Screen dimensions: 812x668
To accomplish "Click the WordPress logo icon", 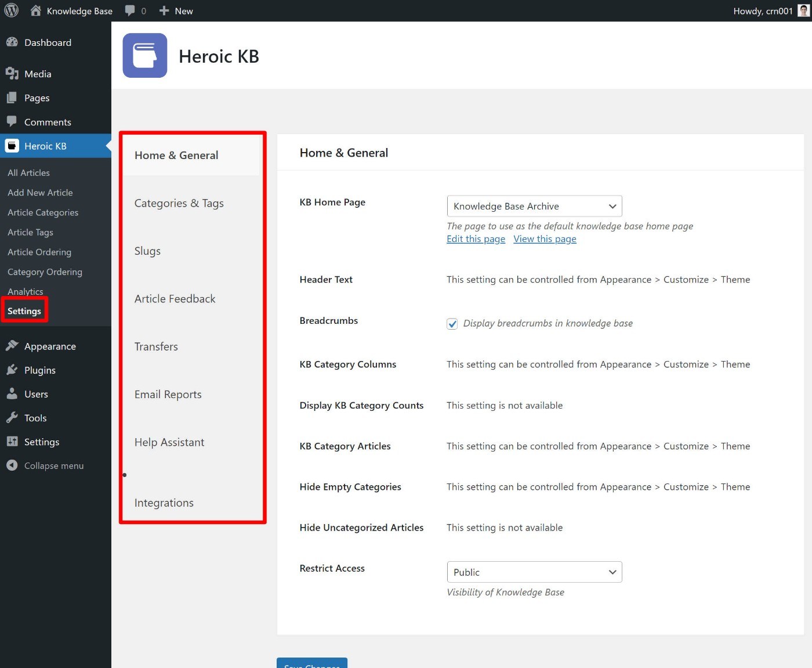I will 11,10.
